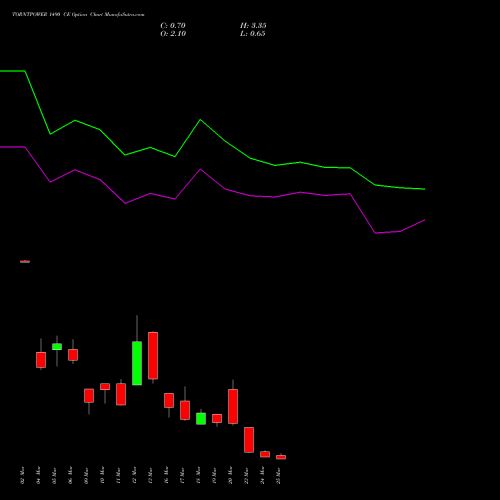The image size is (500, 500).
Task: Select the red candlestick for 09 Mar
Action: click(x=89, y=396)
